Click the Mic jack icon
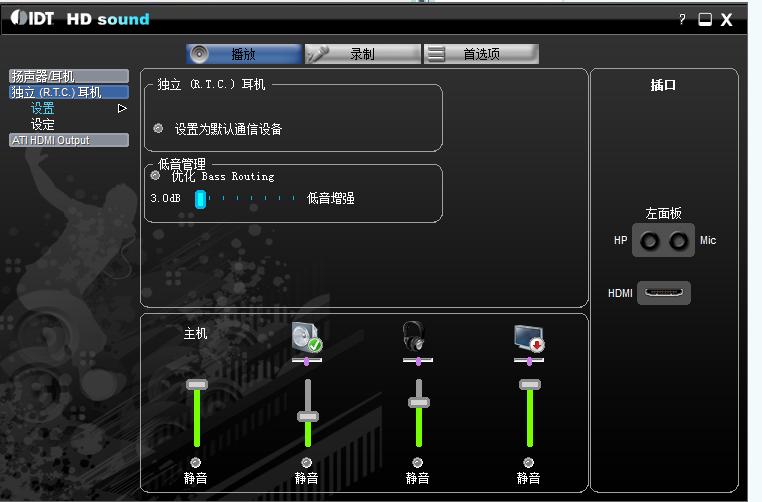Screen dimensions: 762x502 tap(678, 241)
